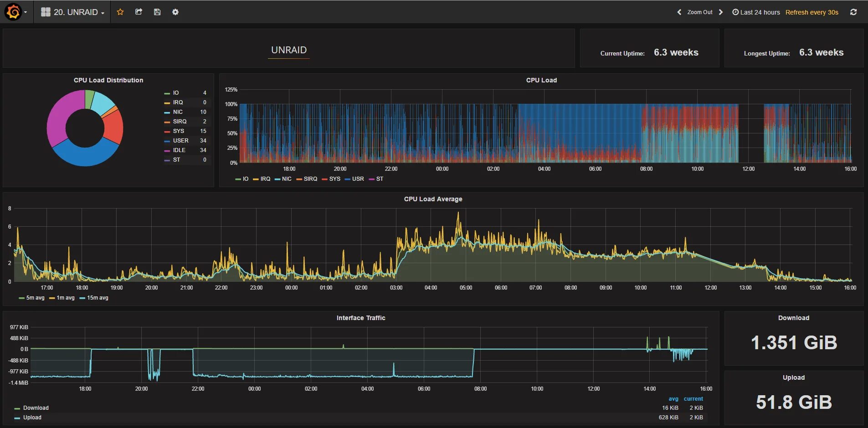Shift time range forward with right chevron
The width and height of the screenshot is (868, 428).
(721, 12)
